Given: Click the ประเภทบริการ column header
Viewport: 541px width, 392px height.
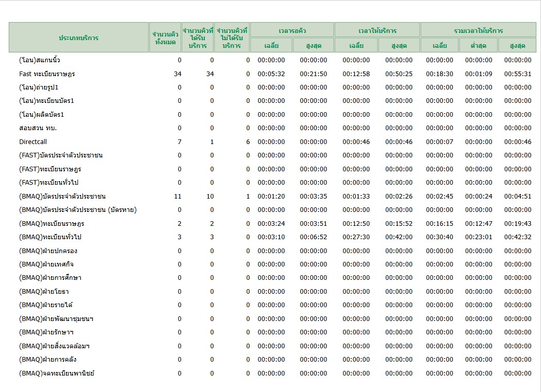Looking at the screenshot, I should tap(79, 38).
